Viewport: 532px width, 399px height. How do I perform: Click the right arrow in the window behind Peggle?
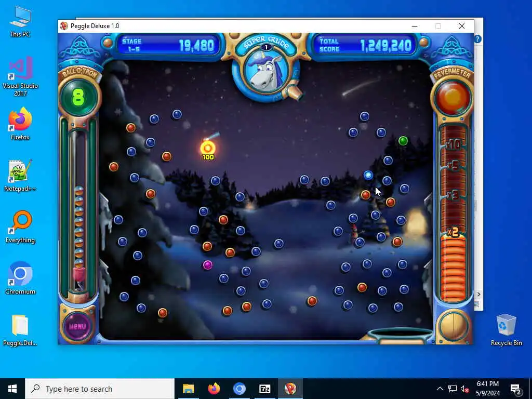click(478, 294)
